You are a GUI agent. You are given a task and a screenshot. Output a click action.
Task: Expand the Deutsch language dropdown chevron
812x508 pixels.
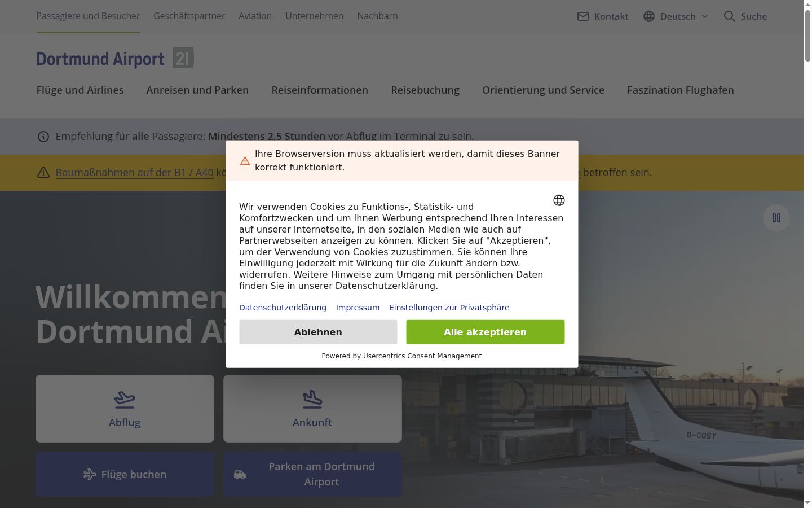point(705,16)
